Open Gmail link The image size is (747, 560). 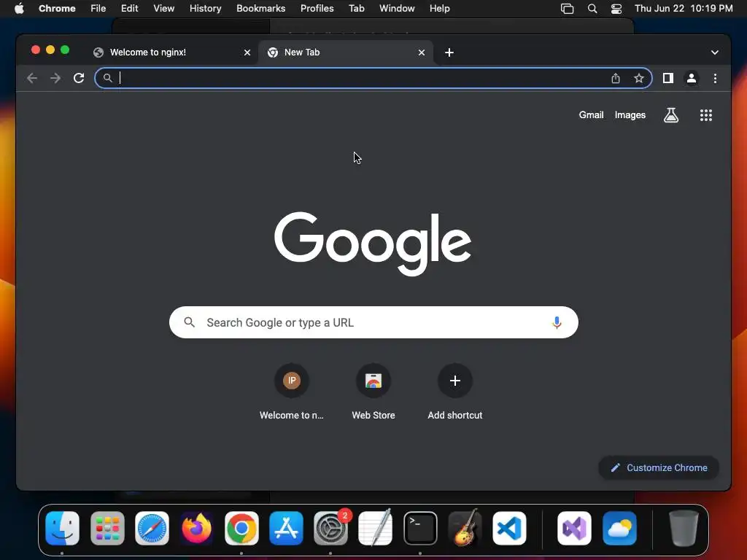coord(591,114)
